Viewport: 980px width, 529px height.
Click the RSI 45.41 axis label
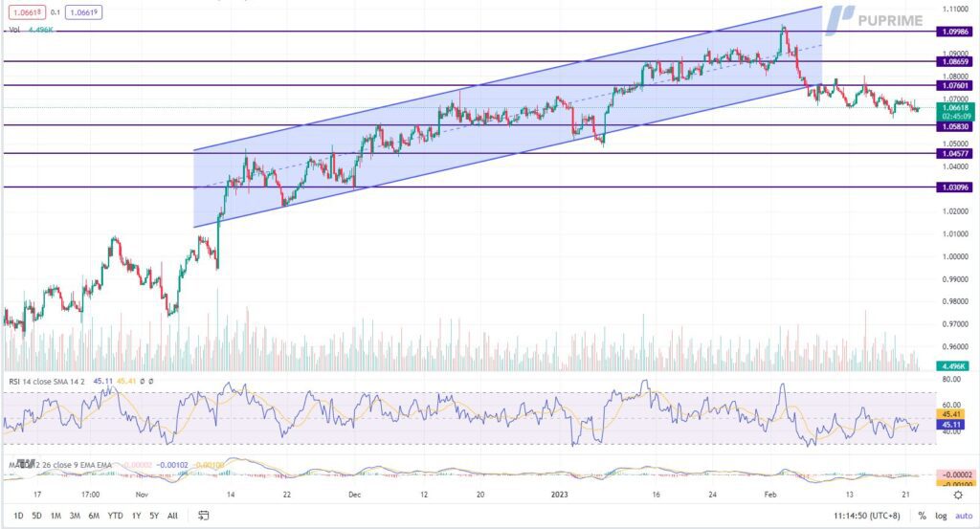(x=951, y=414)
